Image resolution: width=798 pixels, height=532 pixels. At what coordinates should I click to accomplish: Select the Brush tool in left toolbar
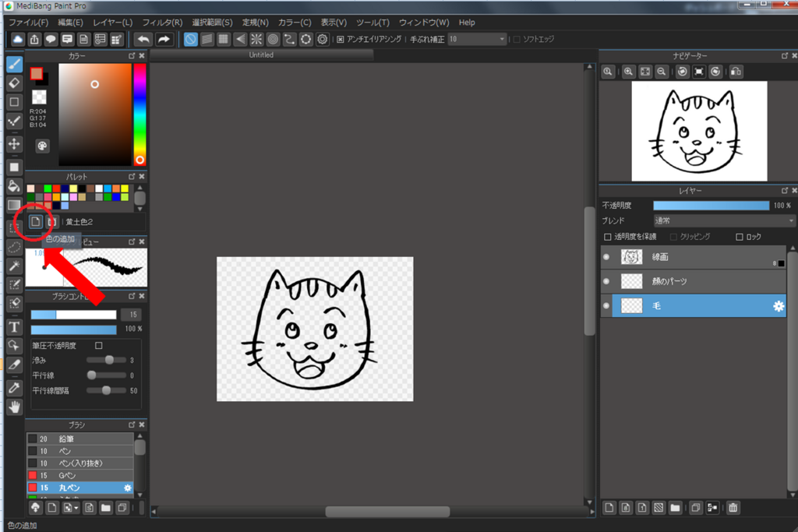14,64
